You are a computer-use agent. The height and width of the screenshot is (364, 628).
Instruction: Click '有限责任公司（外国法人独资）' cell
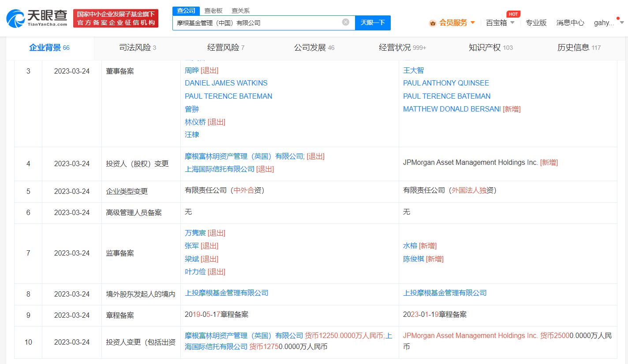[x=450, y=190]
